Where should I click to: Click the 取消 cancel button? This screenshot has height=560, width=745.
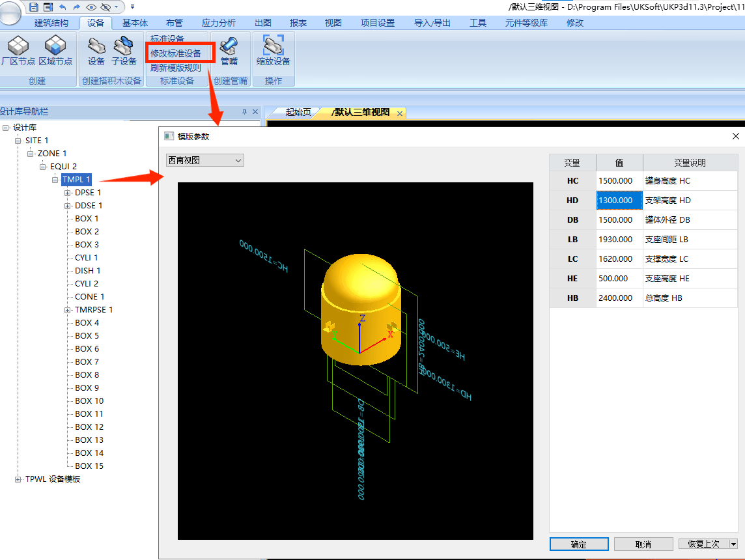[643, 544]
